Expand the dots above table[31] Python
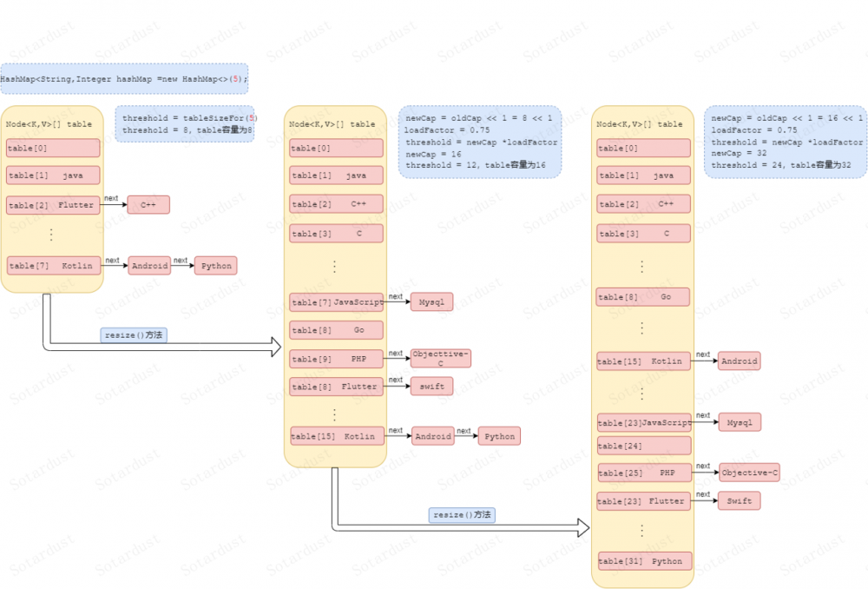 [x=642, y=528]
